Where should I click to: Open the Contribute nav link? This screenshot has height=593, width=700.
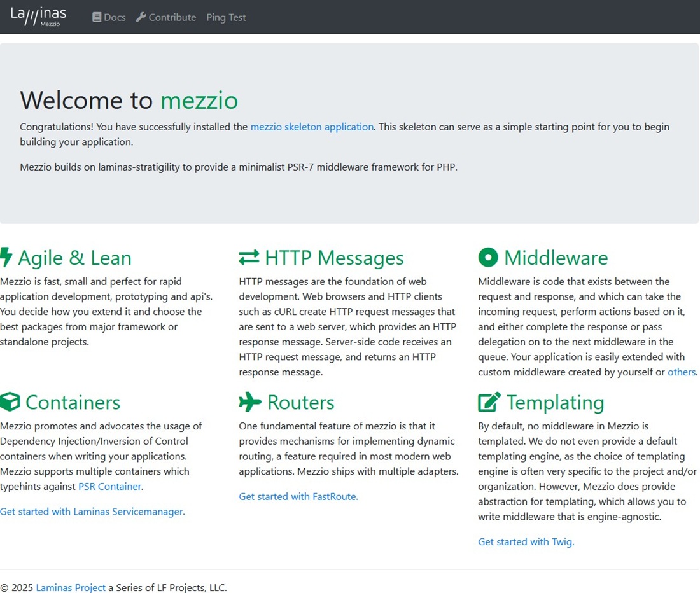pos(166,17)
